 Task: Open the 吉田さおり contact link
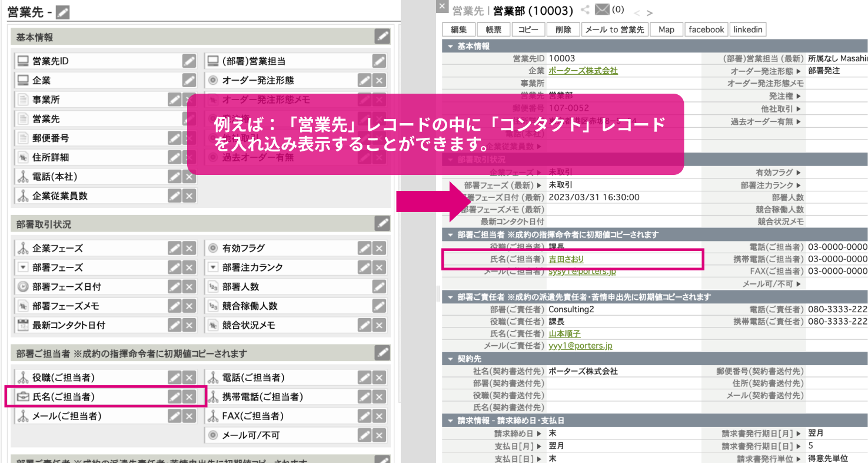[567, 259]
